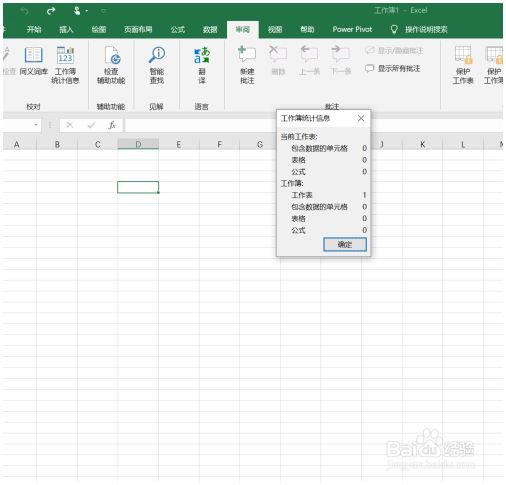Screen dimensions: 506x485
Task: Open the Translate (翻译) tool
Action: 202,65
